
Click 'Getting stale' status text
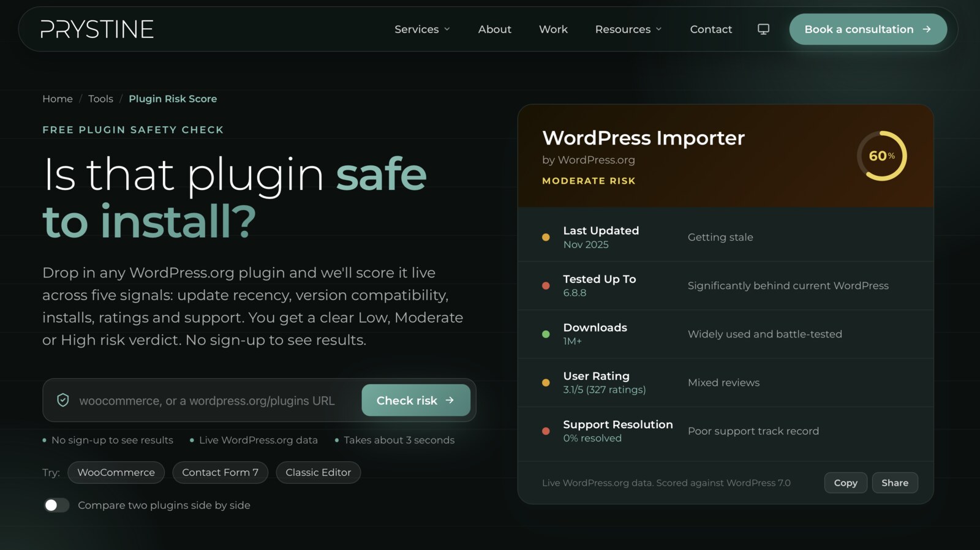click(x=720, y=237)
